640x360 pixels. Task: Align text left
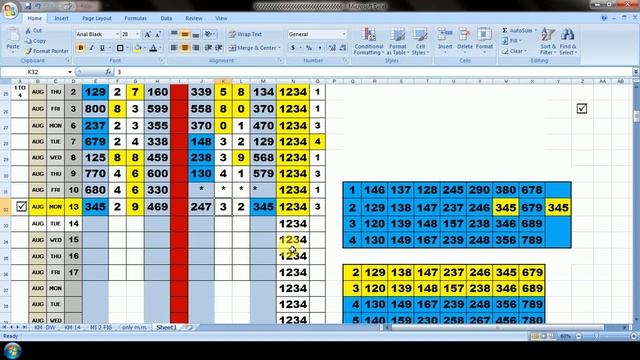point(174,48)
